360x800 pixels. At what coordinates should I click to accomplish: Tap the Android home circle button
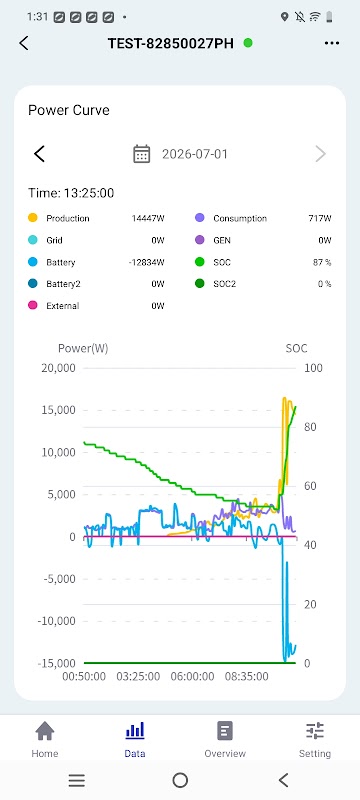[180, 780]
